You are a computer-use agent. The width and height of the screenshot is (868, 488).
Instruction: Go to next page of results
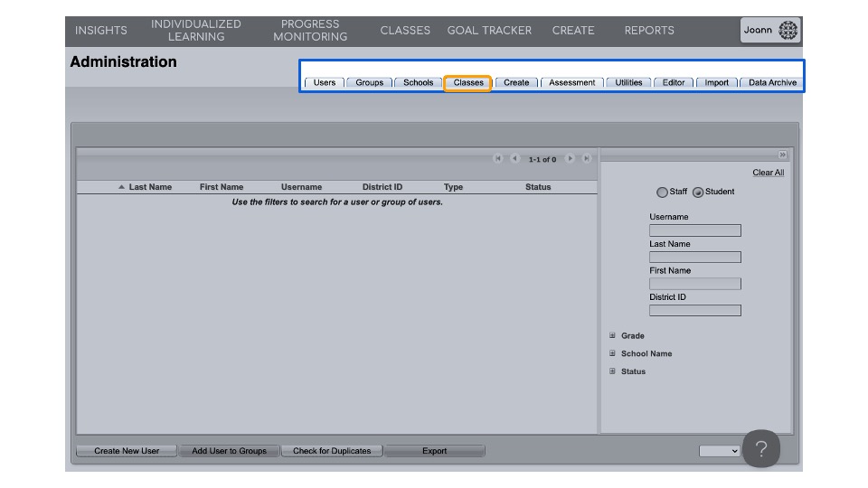pyautogui.click(x=570, y=159)
